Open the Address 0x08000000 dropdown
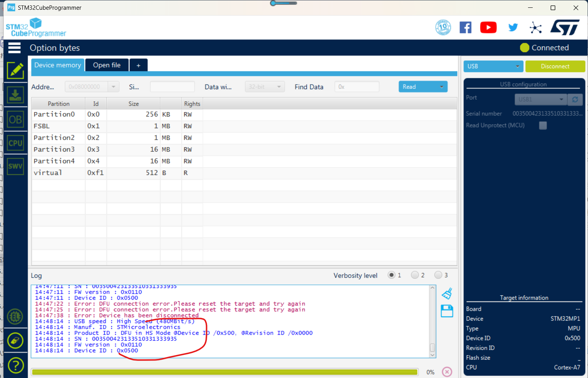 click(92, 87)
